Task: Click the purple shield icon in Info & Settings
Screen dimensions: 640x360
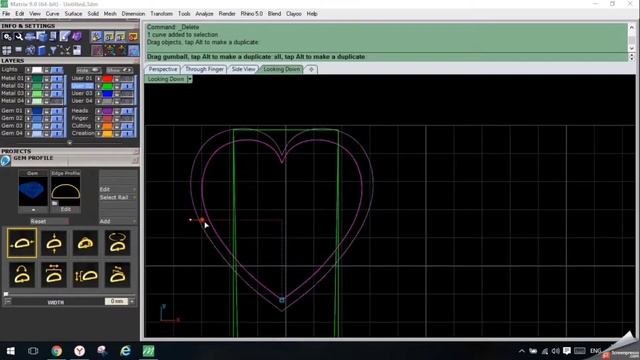Action: coord(76,37)
